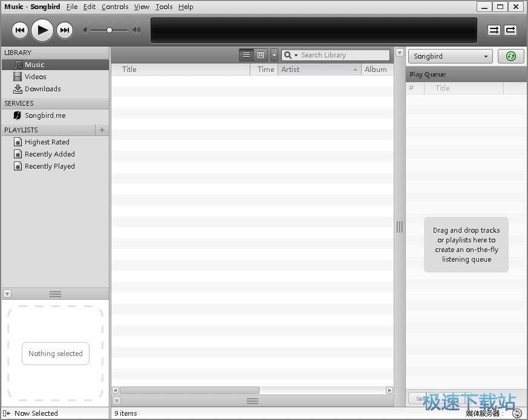Mute the volume speaker icon

click(86, 30)
